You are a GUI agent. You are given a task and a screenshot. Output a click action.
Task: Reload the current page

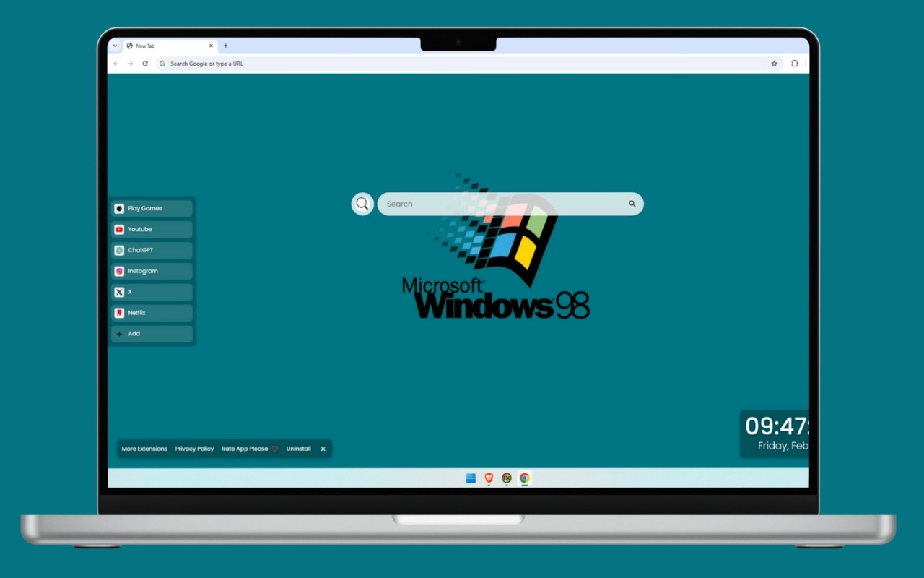point(145,64)
